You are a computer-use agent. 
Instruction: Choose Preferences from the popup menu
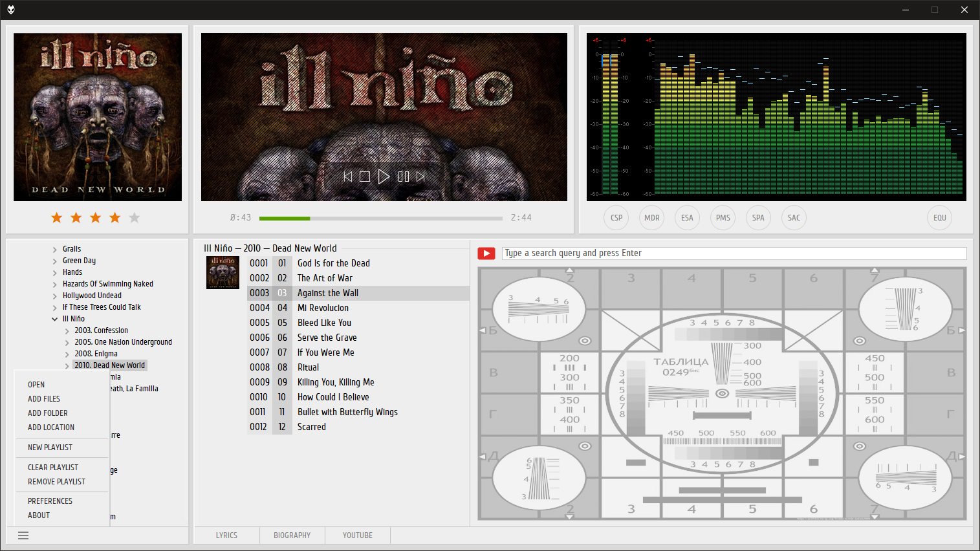pyautogui.click(x=50, y=501)
